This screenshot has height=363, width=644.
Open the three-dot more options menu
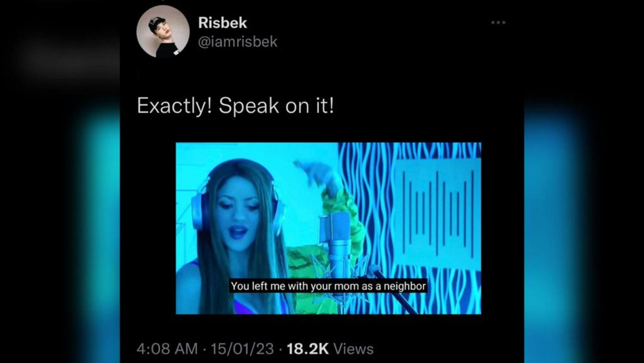[x=498, y=22]
